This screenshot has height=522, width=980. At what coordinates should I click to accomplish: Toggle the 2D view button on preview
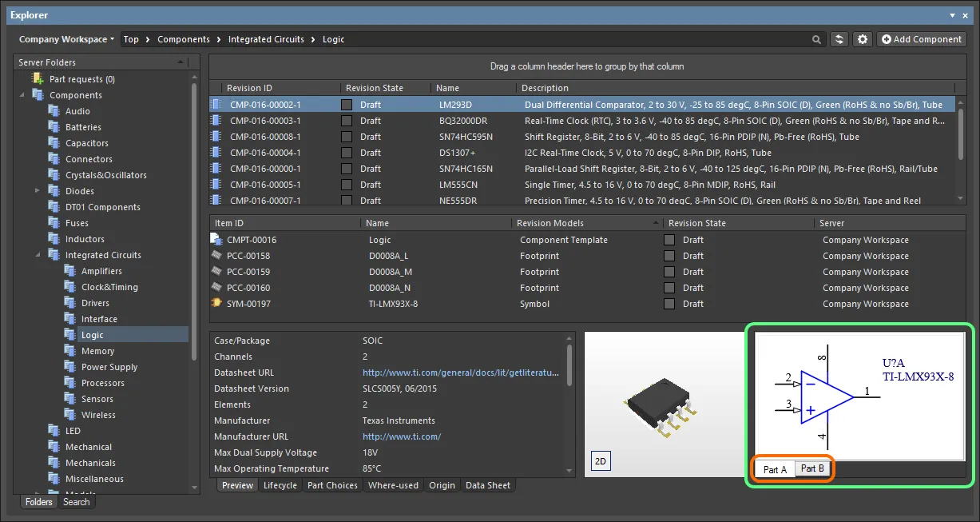600,461
